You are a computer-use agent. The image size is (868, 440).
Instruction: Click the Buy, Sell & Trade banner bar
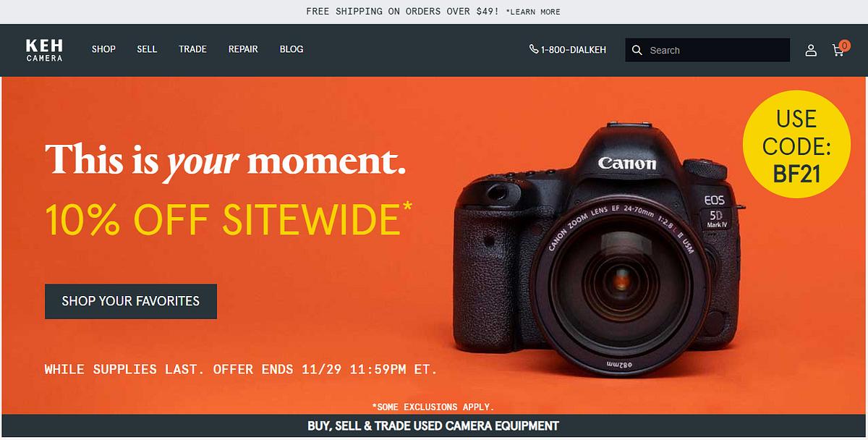coord(434,426)
